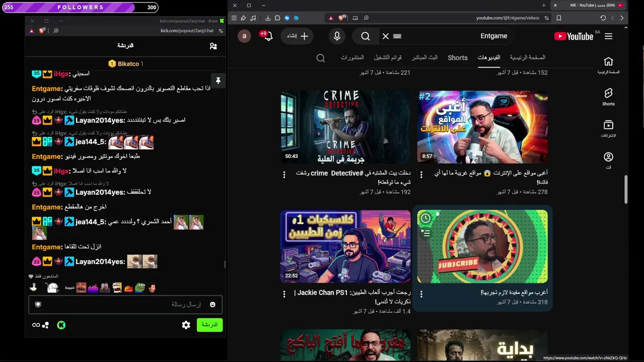Switch to the الفيديوهات channel tab

click(x=489, y=57)
